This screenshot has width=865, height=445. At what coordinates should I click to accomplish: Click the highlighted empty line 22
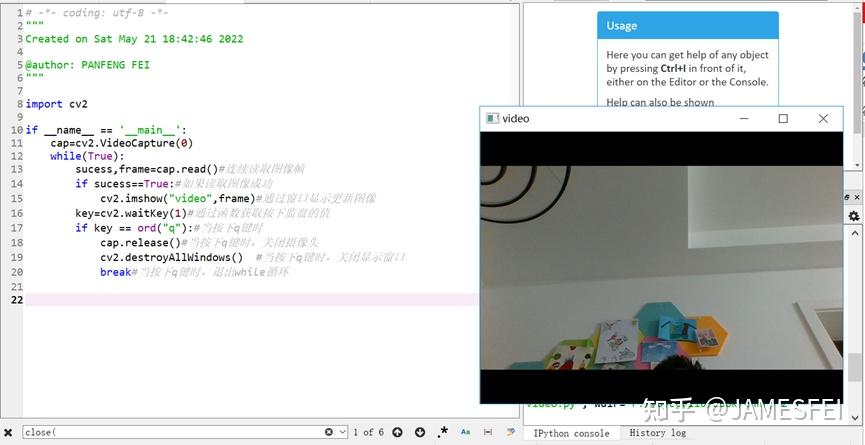pos(252,299)
